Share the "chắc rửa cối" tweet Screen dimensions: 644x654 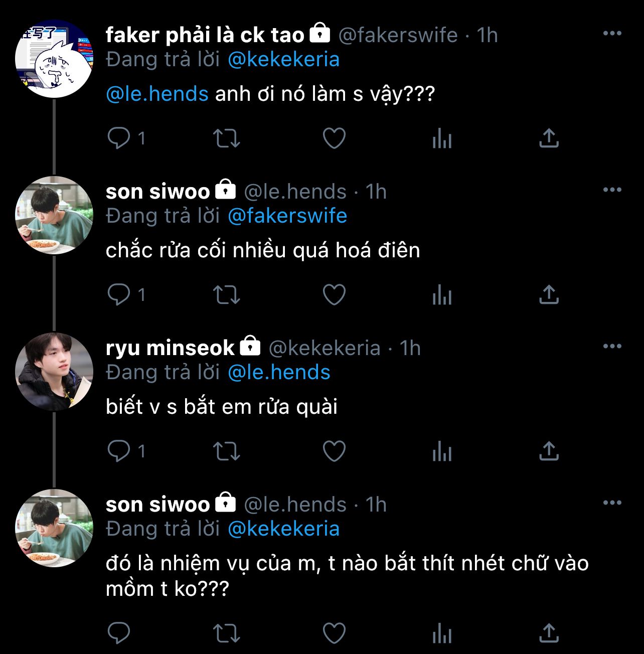(549, 295)
